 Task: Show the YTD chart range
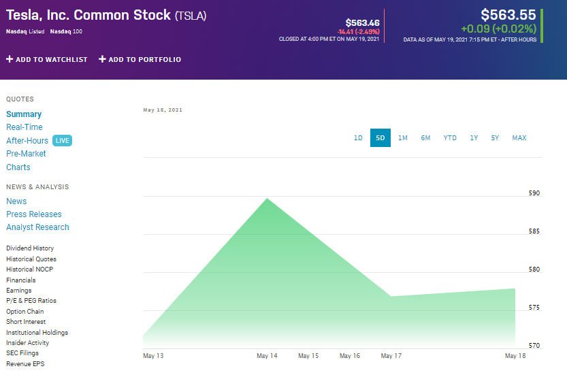pyautogui.click(x=450, y=137)
